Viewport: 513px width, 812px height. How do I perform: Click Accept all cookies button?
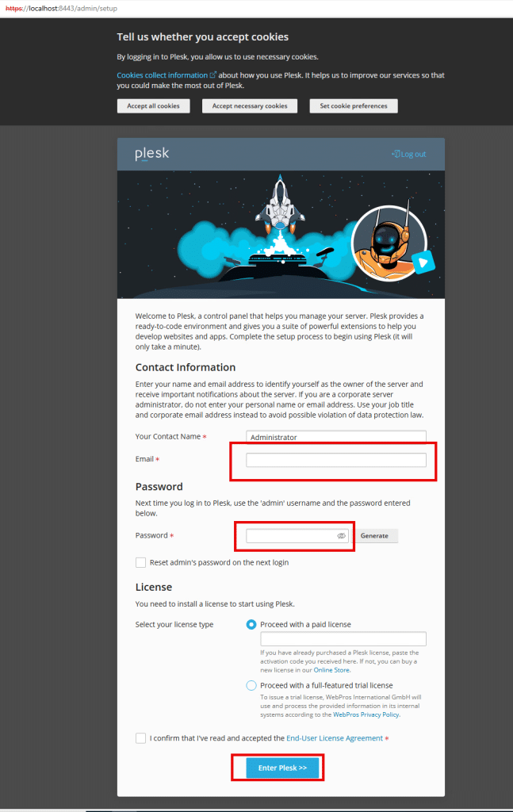pos(153,105)
